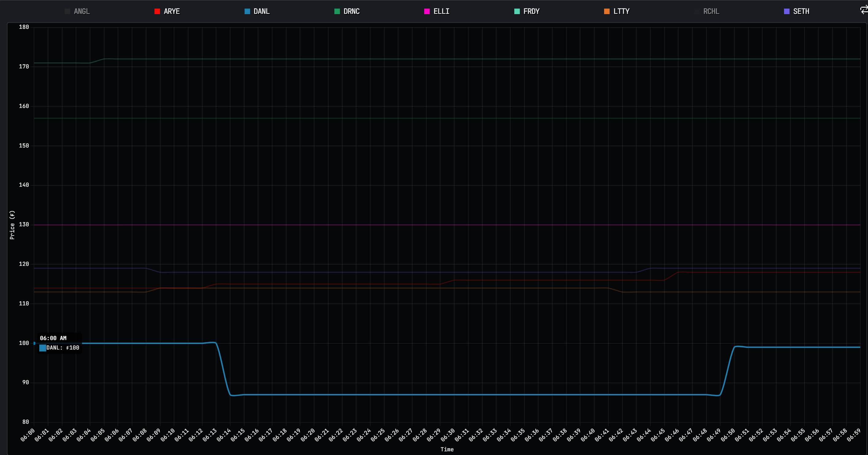
Task: Click the 'Time' x-axis title
Action: click(447, 449)
